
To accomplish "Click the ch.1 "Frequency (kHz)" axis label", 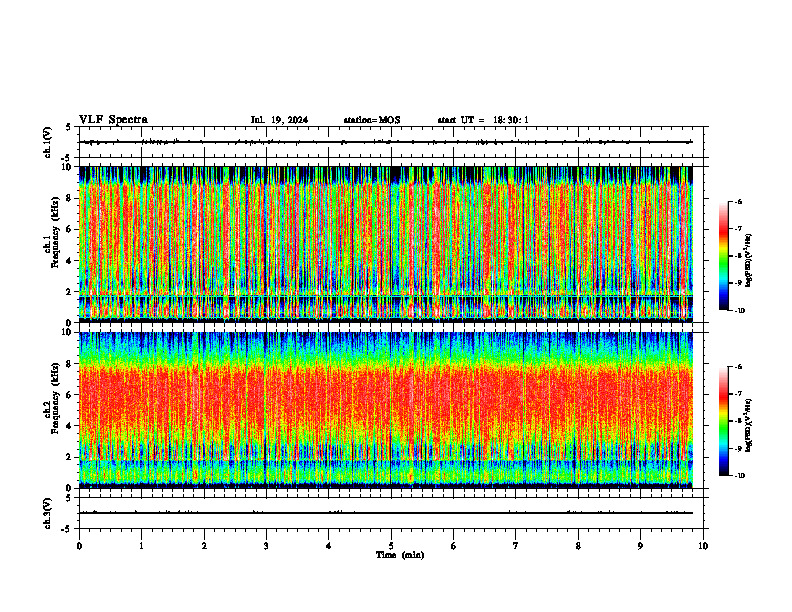I will pyautogui.click(x=55, y=233).
